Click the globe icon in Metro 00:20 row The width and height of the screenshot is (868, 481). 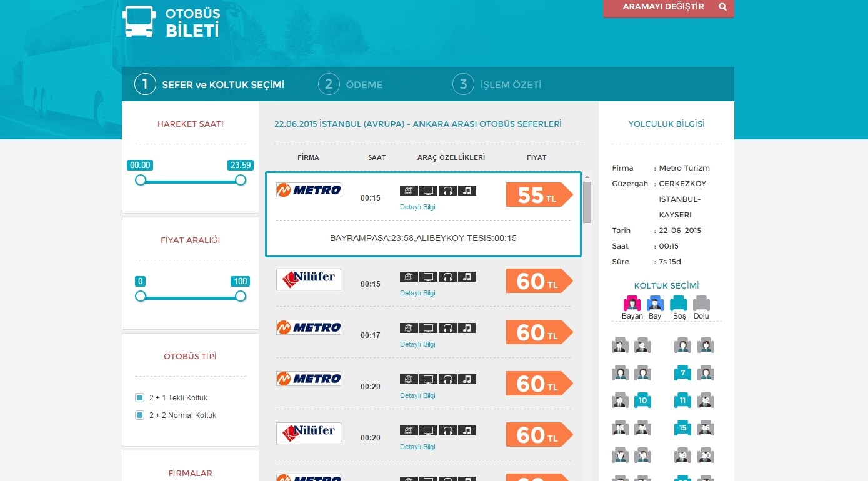tap(409, 379)
